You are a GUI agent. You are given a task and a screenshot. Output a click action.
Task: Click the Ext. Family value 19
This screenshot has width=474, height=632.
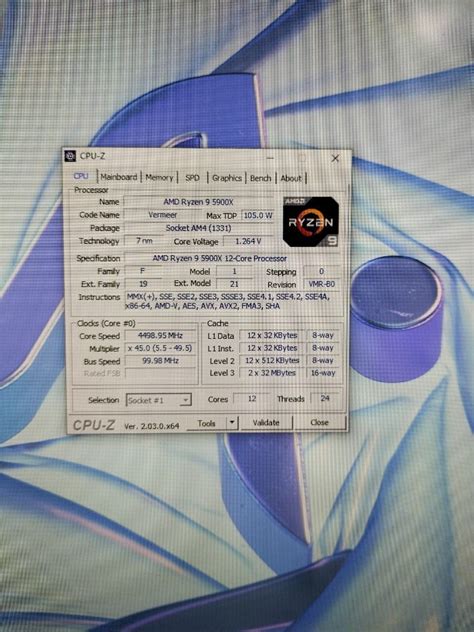point(143,284)
